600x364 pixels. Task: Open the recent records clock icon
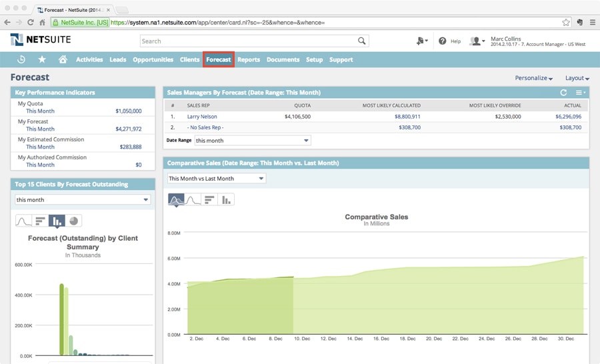(x=21, y=59)
